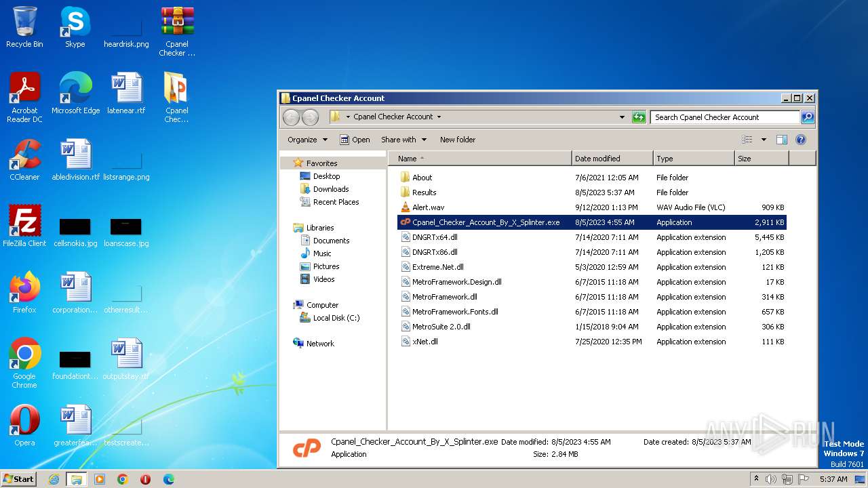Screen dimensions: 868x488
Task: Select Cpanel_Checker_Account_By_X_Splinter.exe file
Action: point(592,222)
